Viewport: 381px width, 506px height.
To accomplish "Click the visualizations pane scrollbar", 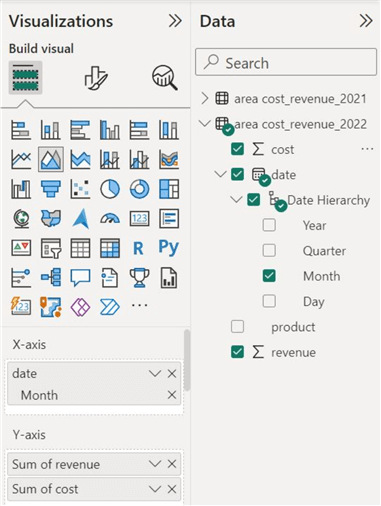I will click(x=187, y=360).
